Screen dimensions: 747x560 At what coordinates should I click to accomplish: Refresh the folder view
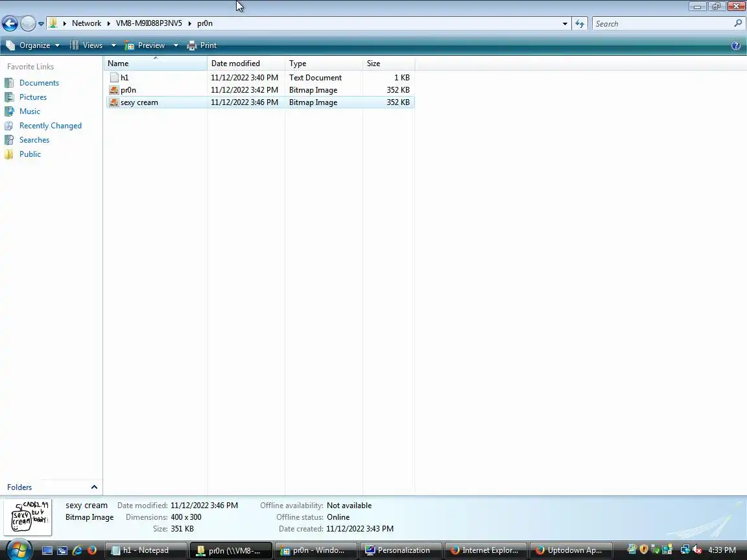tap(579, 24)
